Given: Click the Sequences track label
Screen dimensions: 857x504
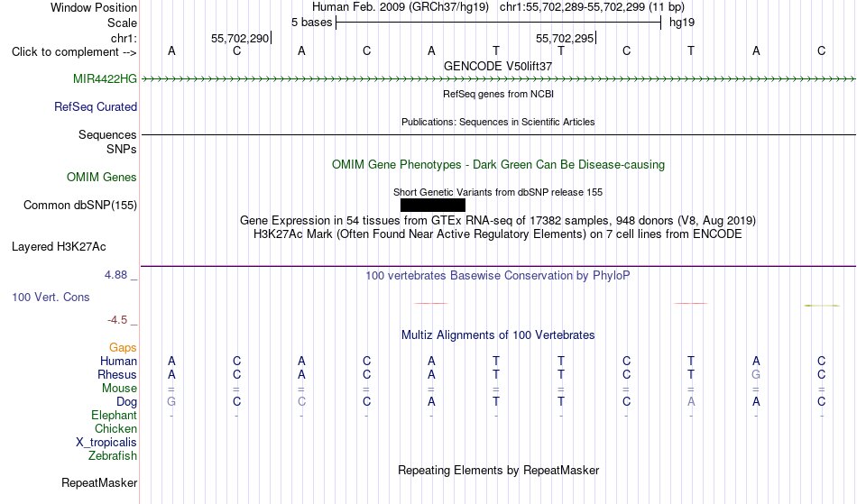Looking at the screenshot, I should pyautogui.click(x=107, y=135).
